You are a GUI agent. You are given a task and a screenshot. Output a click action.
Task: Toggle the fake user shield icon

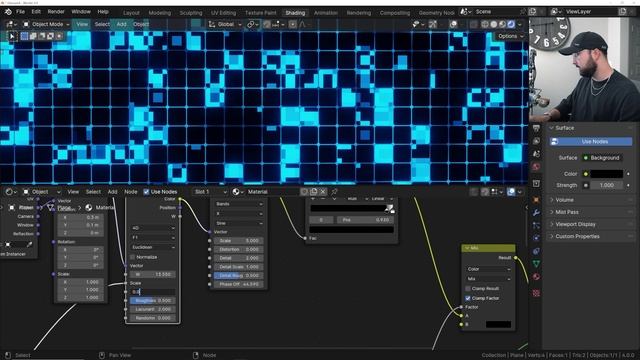pos(304,192)
